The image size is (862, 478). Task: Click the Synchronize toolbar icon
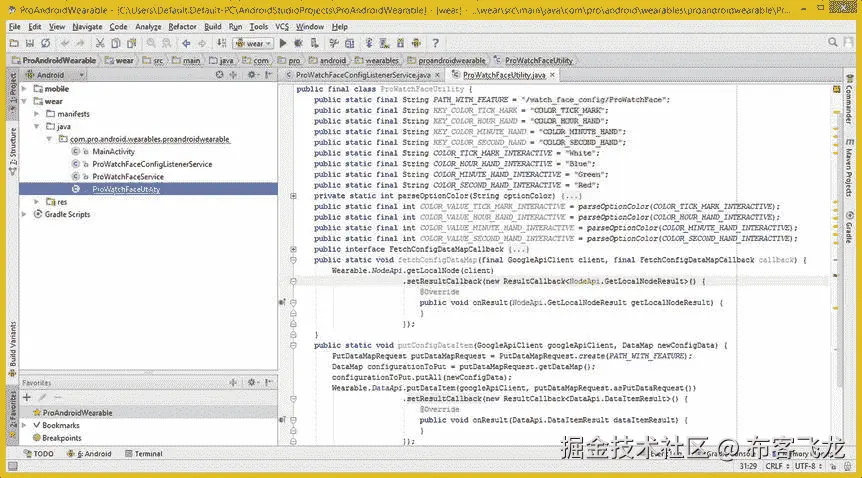pos(46,43)
